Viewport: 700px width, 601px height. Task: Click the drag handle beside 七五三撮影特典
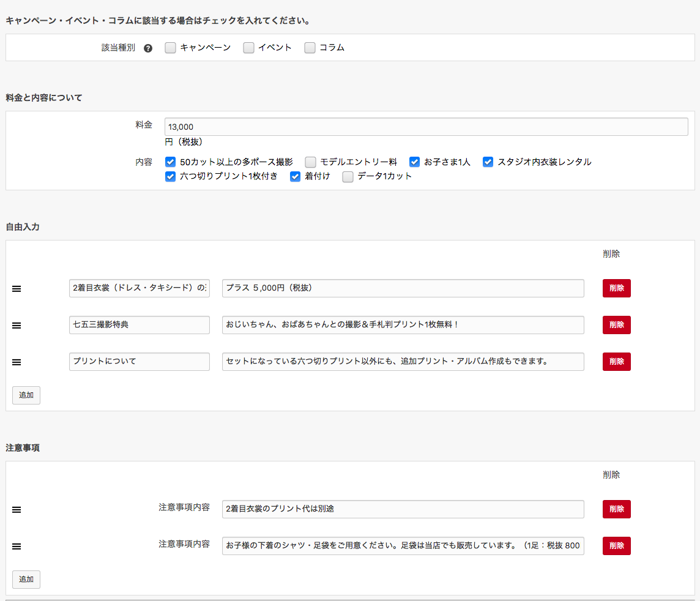pos(17,326)
